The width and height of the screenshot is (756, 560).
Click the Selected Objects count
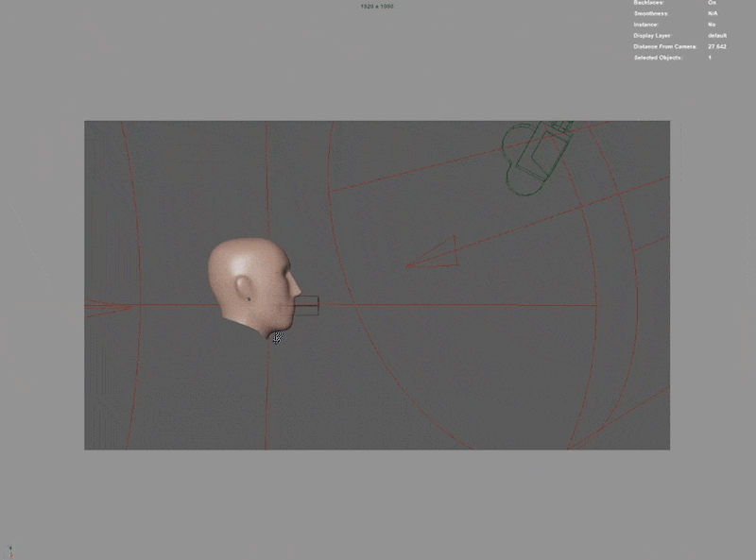click(x=710, y=58)
